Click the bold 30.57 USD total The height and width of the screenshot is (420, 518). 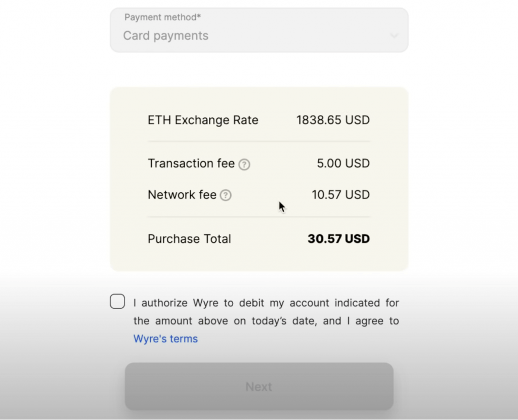pos(338,238)
